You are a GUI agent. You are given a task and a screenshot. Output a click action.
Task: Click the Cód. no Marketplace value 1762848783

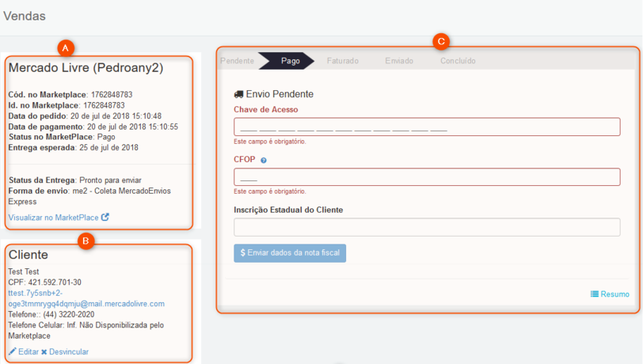click(112, 95)
